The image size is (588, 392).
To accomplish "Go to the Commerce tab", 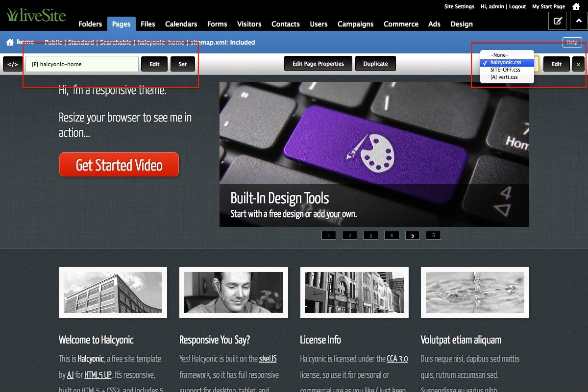I will [401, 24].
